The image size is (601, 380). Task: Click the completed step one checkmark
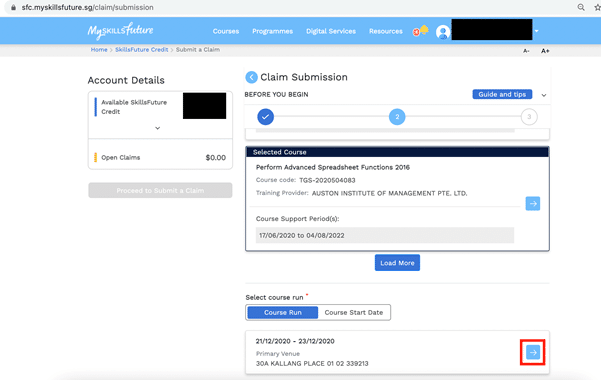point(265,117)
